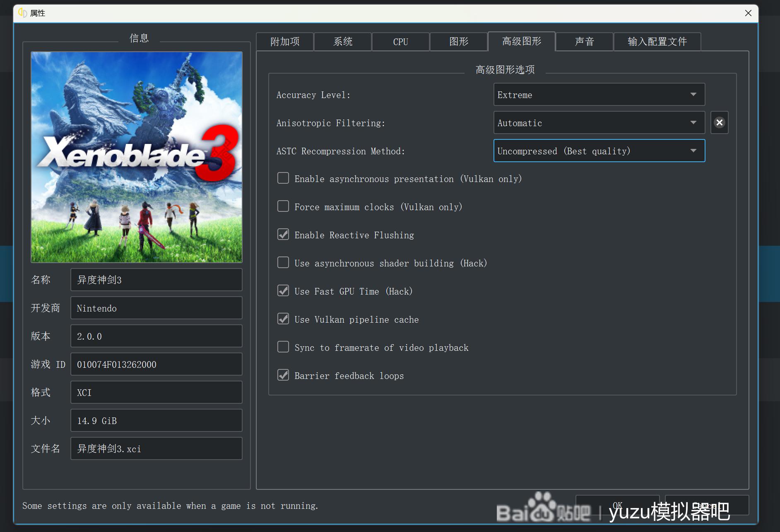Select the 游戏 ID field 010074F013262000
780x532 pixels.
(156, 364)
